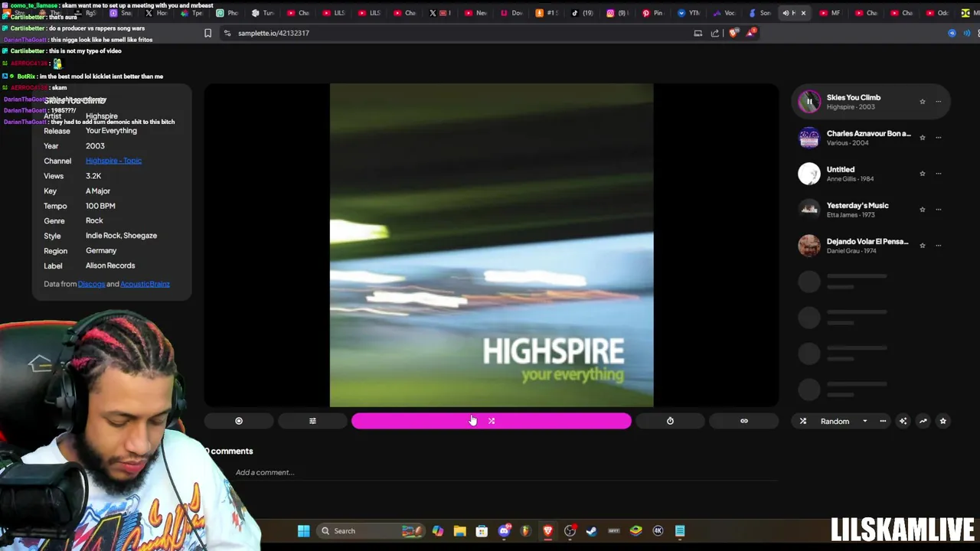Open the Highspire - Topic channel link
The width and height of the screenshot is (980, 551).
[113, 161]
